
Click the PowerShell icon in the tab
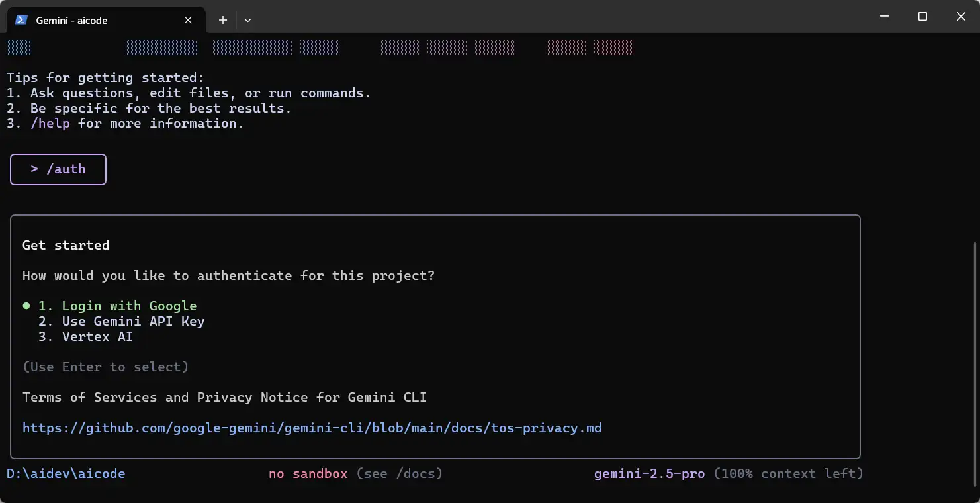[21, 20]
